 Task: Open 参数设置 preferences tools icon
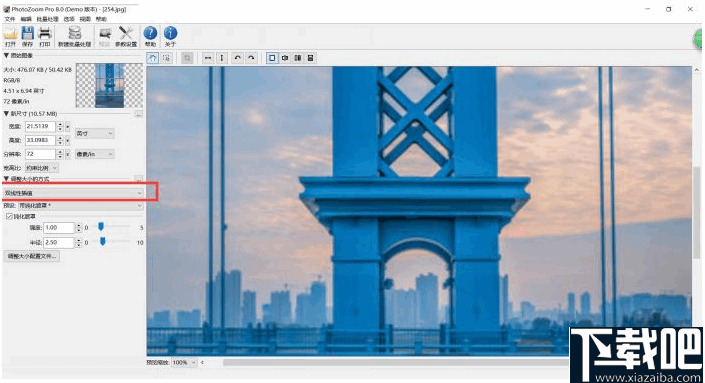[x=126, y=36]
